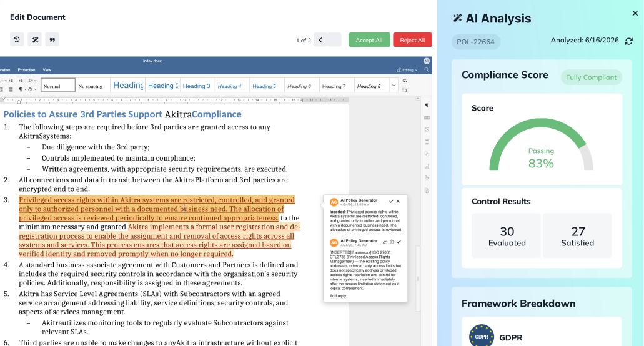Resolve the second comment checkmark
This screenshot has width=644, height=346.
(x=399, y=242)
